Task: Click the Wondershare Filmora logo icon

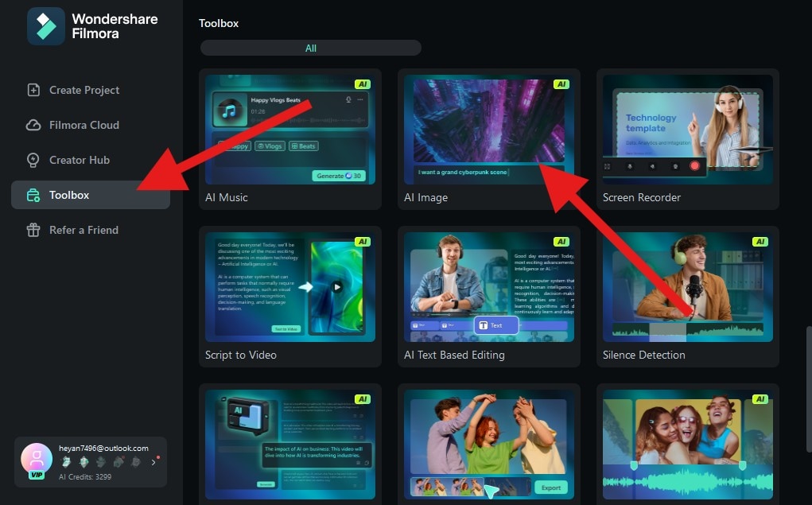Action: click(46, 26)
